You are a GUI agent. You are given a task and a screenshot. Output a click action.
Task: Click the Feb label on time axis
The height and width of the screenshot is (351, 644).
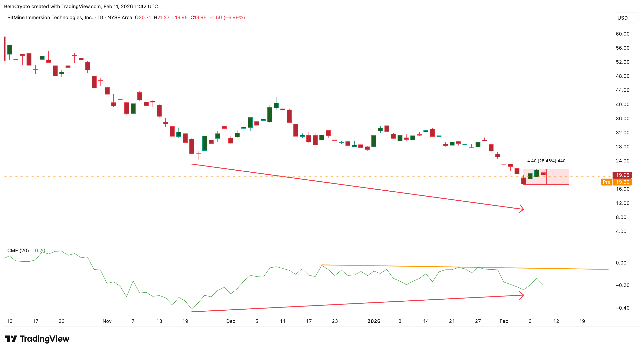click(504, 321)
